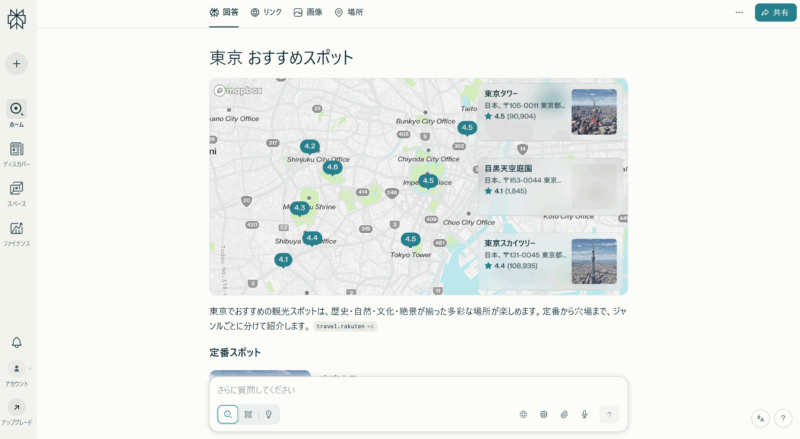Viewport: 800px width, 439px height.
Task: Select the search mode toggle in input bar
Action: pyautogui.click(x=228, y=414)
